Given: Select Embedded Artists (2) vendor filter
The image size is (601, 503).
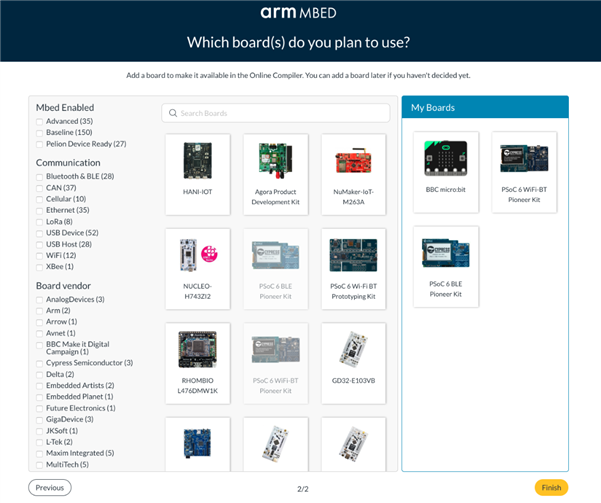Looking at the screenshot, I should 39,386.
